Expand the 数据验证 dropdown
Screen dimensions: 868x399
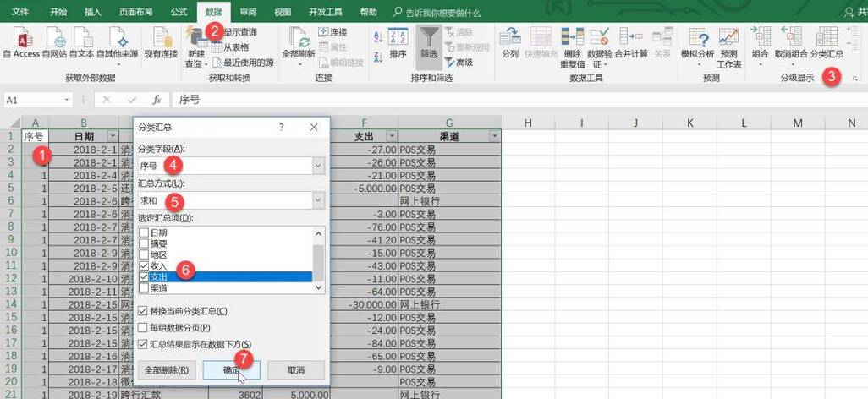[x=606, y=65]
